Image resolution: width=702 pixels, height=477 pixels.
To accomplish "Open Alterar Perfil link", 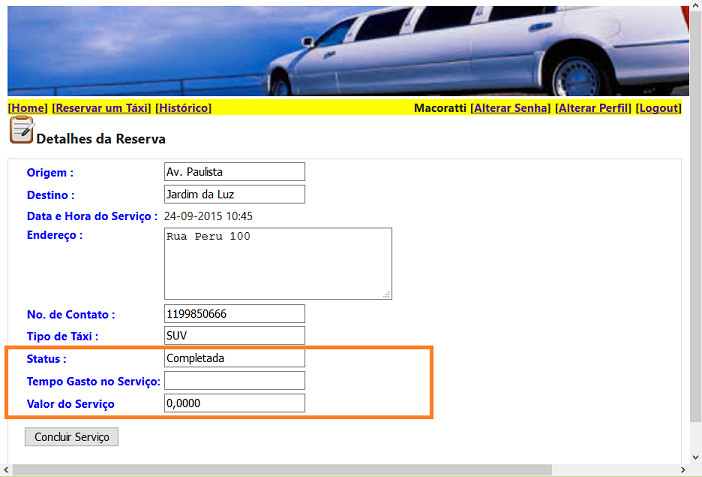I will coord(593,108).
